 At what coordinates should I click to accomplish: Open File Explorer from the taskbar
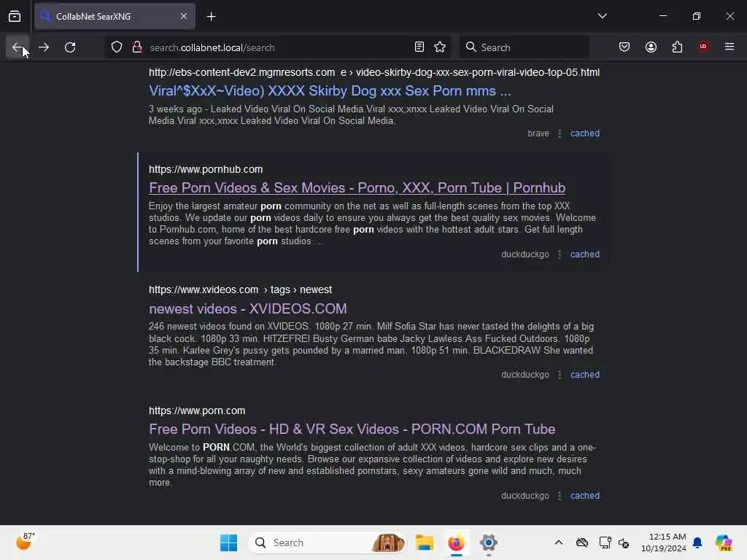[424, 542]
